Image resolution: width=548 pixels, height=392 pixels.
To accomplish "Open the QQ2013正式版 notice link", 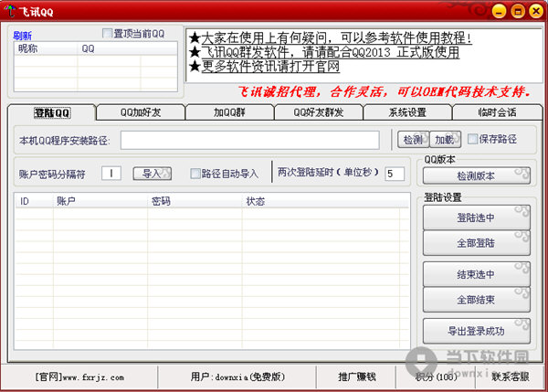I will tap(331, 52).
